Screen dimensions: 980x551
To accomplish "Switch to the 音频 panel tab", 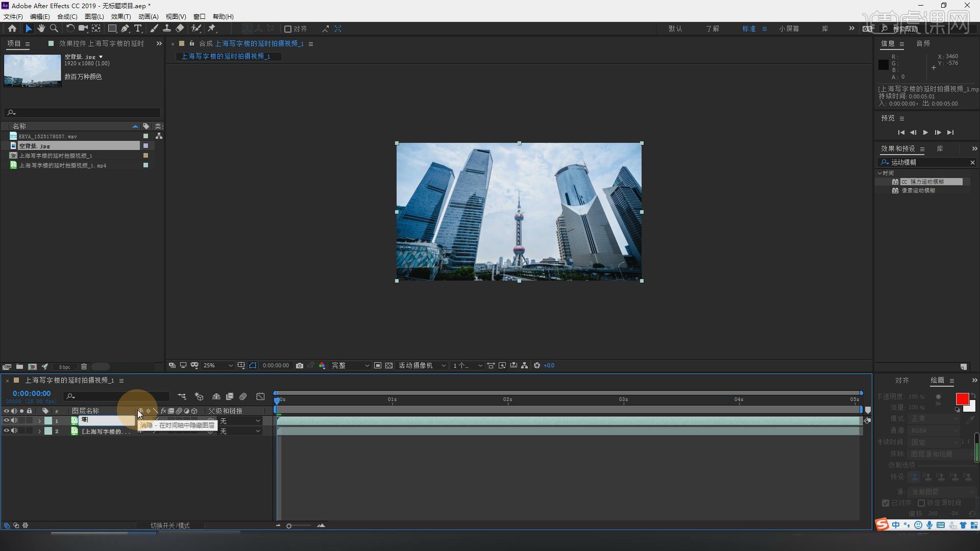I will (923, 43).
